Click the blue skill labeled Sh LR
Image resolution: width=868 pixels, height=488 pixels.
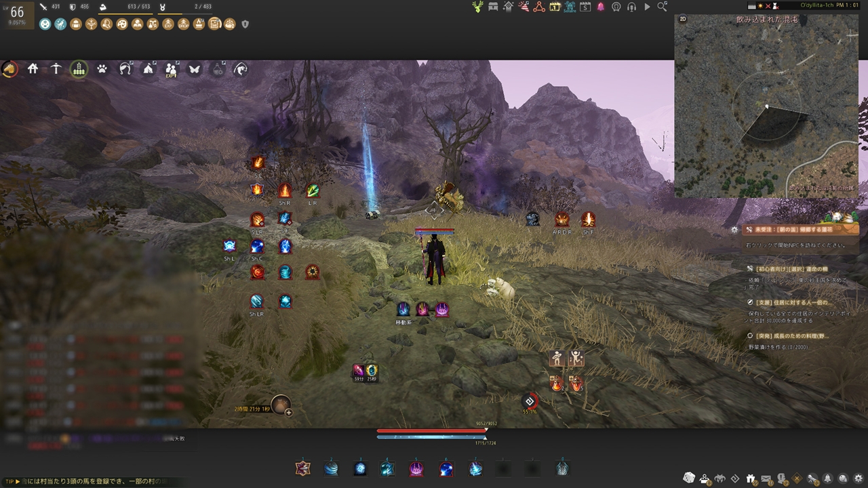(x=257, y=300)
